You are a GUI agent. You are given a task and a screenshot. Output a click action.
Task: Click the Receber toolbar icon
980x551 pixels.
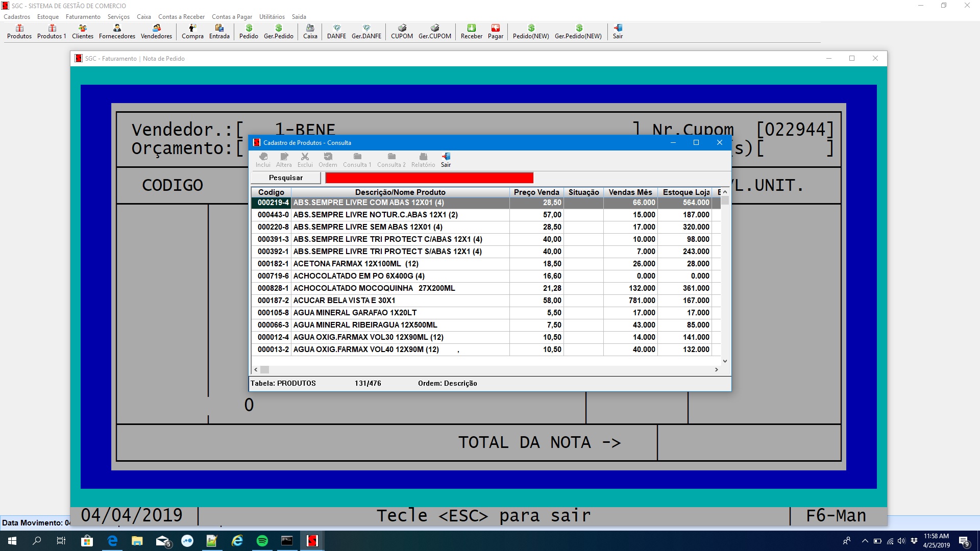pyautogui.click(x=471, y=31)
